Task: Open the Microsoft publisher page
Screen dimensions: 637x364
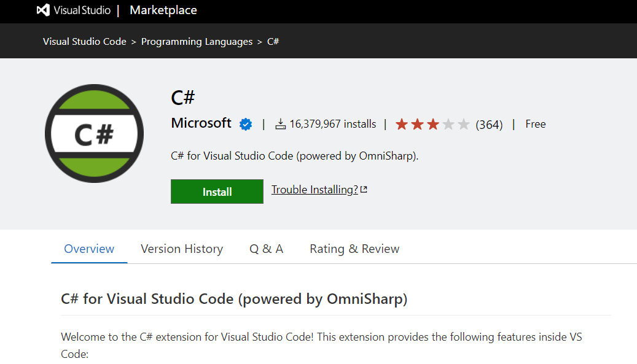Action: coord(201,123)
